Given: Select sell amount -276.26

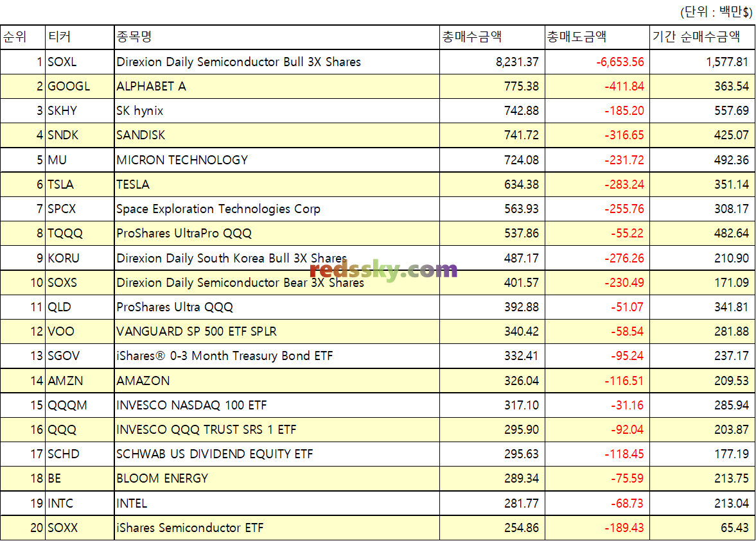Looking at the screenshot, I should click(x=624, y=258).
